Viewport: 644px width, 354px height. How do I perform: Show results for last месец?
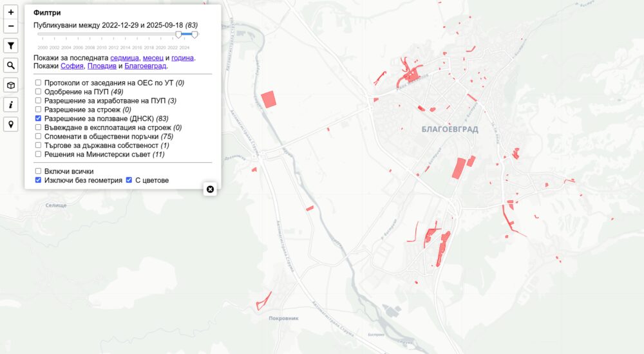click(x=153, y=58)
